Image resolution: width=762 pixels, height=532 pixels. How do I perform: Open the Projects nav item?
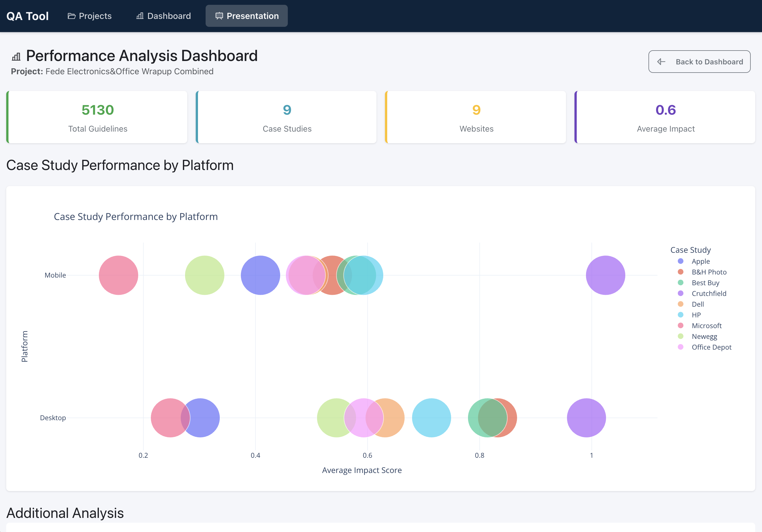point(90,16)
